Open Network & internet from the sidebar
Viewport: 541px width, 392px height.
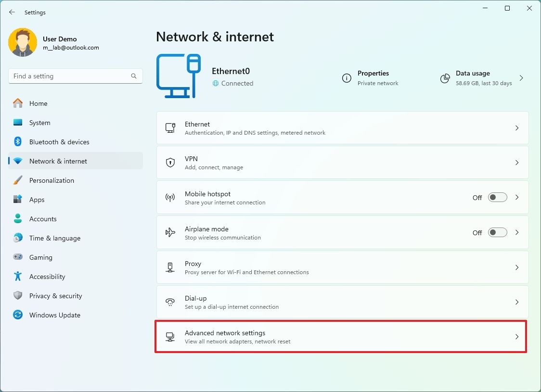pyautogui.click(x=59, y=161)
